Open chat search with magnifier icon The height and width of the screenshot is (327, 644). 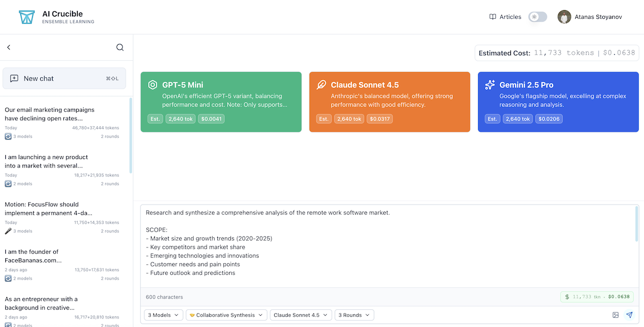(120, 47)
